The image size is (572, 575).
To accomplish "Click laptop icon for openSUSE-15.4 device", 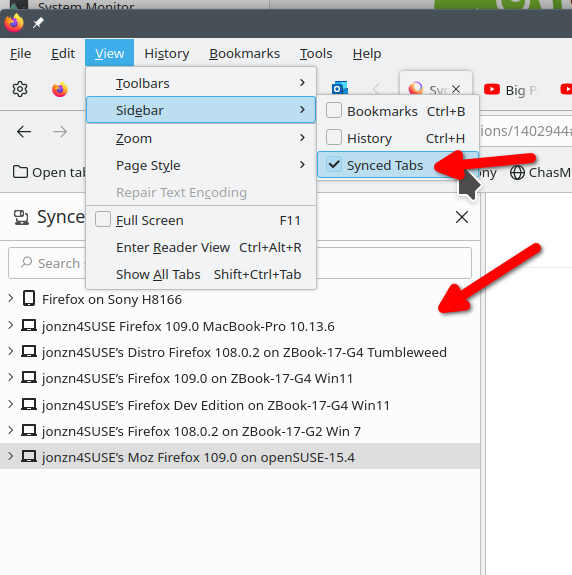I will 29,457.
